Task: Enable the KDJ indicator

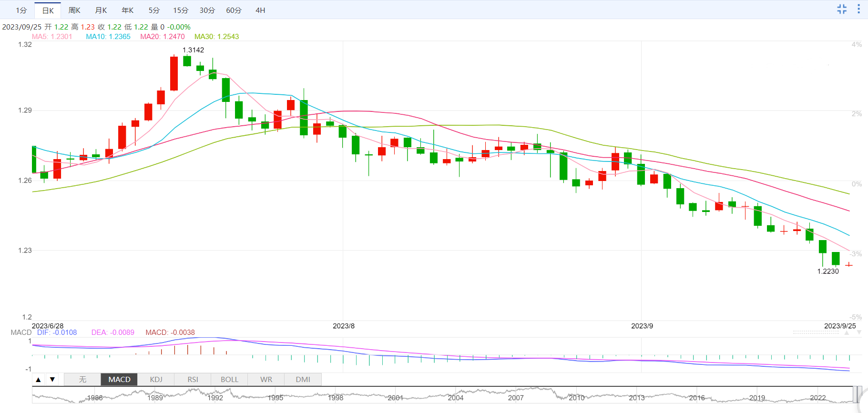Action: pos(156,380)
